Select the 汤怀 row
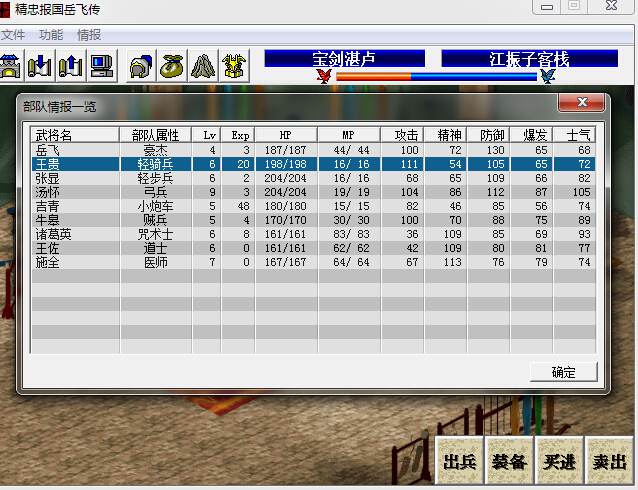 pyautogui.click(x=313, y=192)
